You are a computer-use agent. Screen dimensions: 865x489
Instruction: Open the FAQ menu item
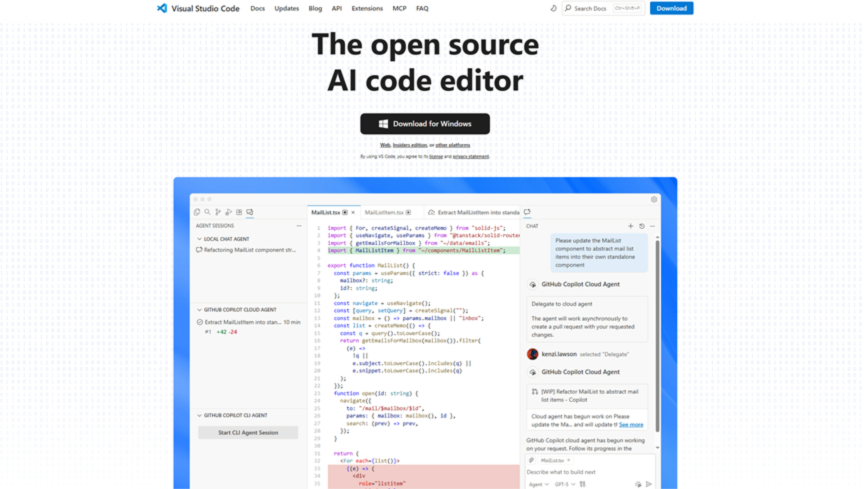tap(422, 8)
